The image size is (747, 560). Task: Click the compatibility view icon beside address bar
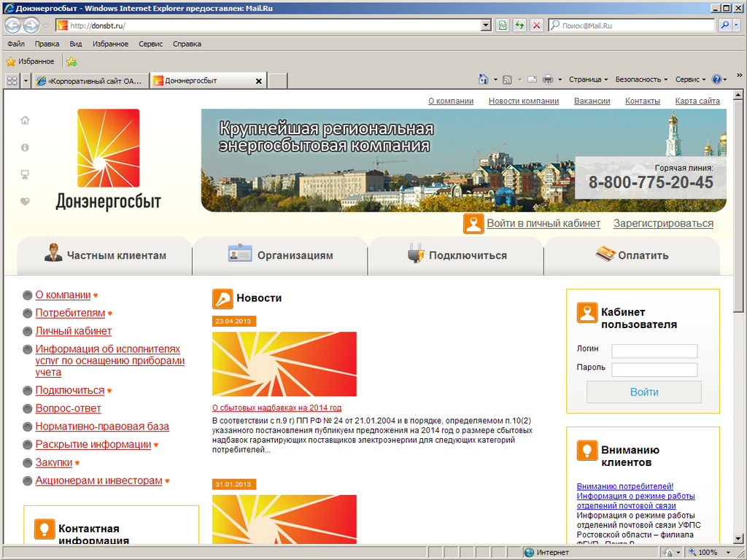(x=502, y=26)
